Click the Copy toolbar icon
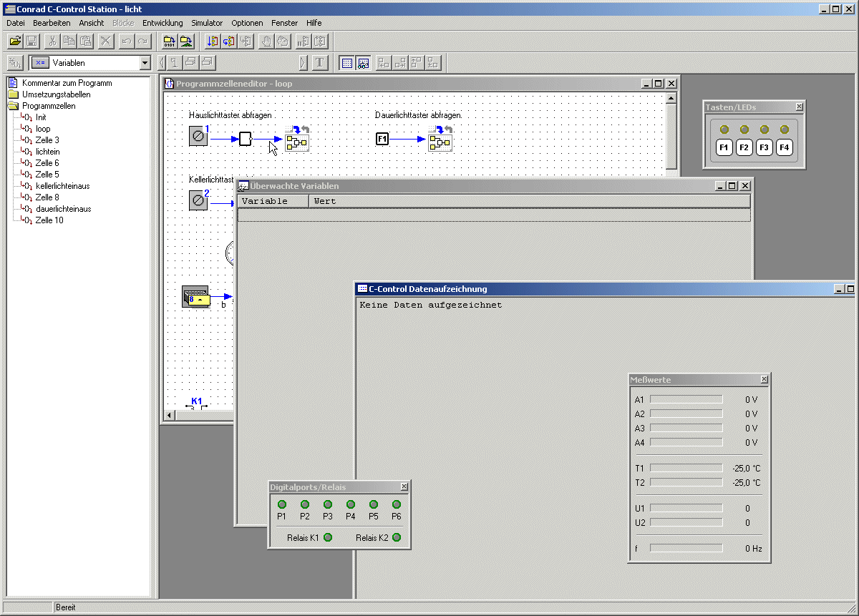The height and width of the screenshot is (616, 859). [x=69, y=41]
